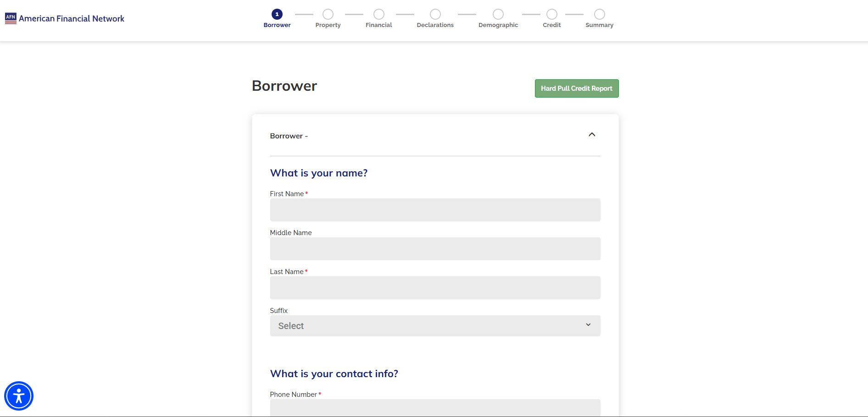Focus the First Name input field
Viewport: 868px width, 417px height.
[x=435, y=210]
